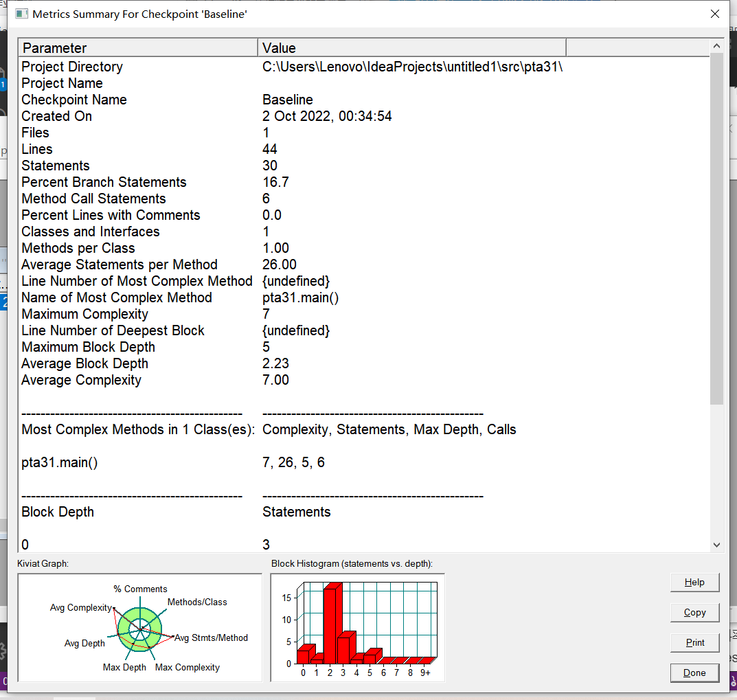Click the 2.23 average block depth value

[275, 363]
